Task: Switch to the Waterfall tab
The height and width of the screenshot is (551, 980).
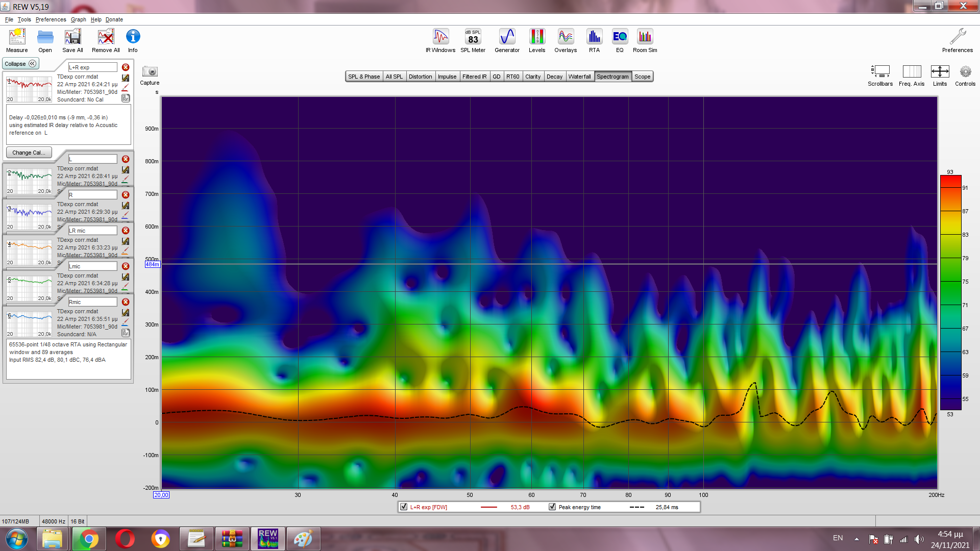Action: coord(579,77)
